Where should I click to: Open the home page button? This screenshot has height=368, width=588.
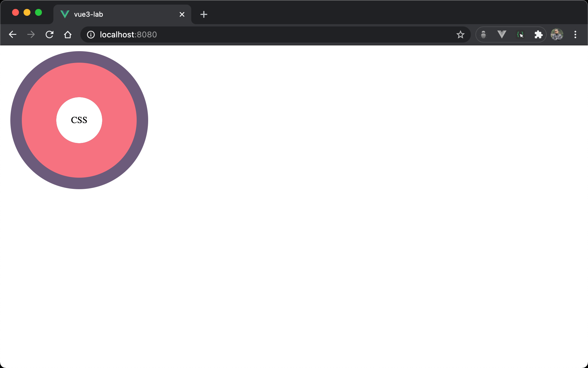pyautogui.click(x=68, y=34)
